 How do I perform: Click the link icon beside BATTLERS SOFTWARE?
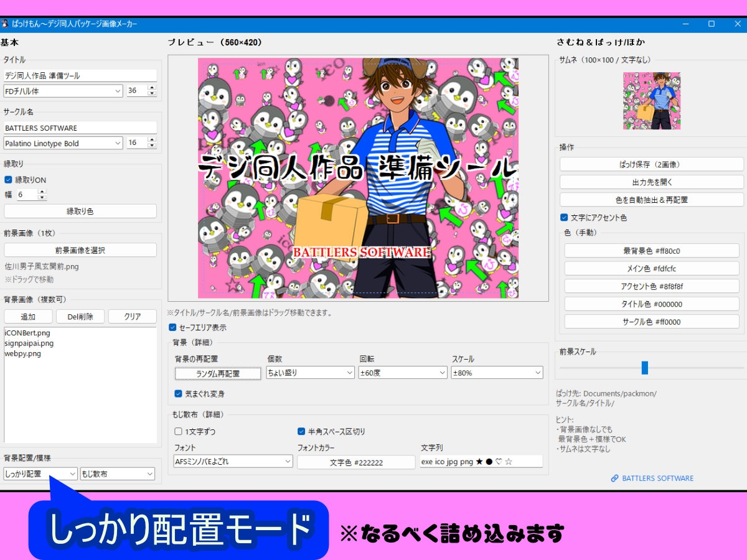click(614, 478)
